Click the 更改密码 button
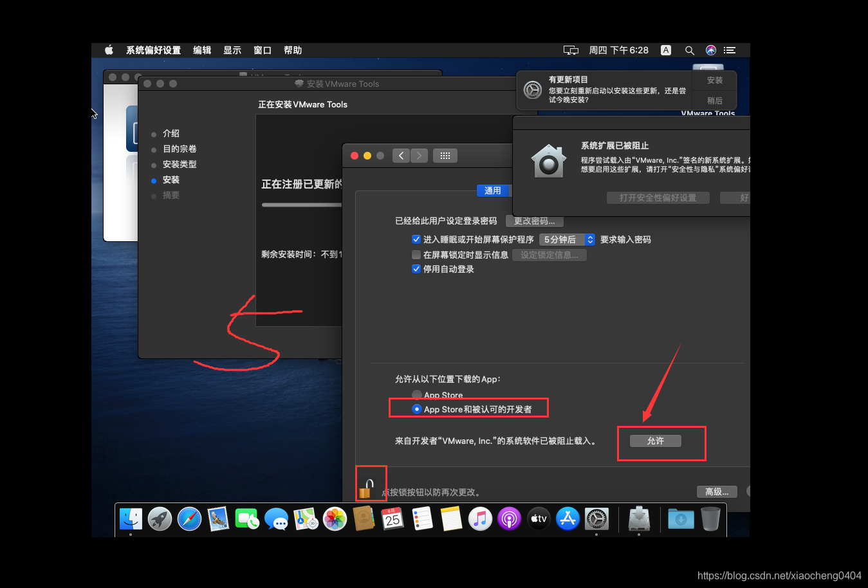Screen dimensions: 868x588 point(535,221)
